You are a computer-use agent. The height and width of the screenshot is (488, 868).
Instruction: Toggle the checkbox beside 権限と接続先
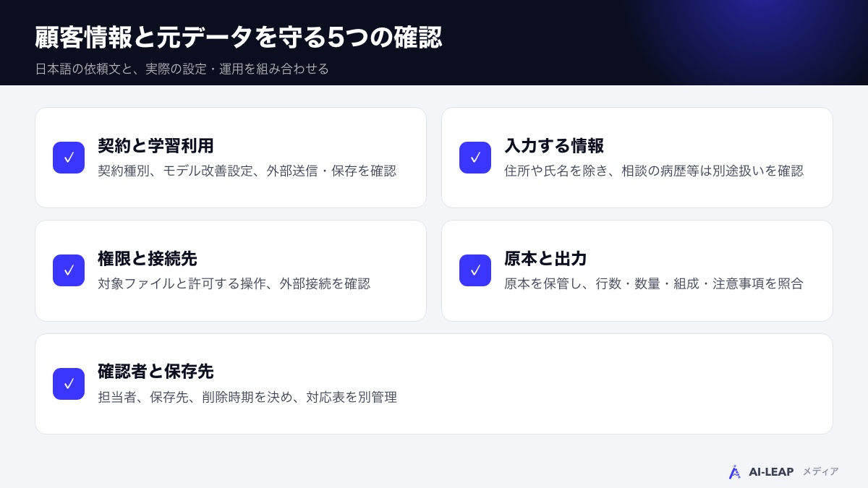69,270
